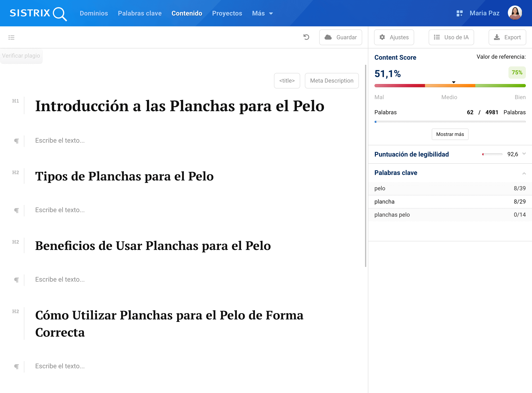Image resolution: width=532 pixels, height=393 pixels.
Task: Click the first Escribe el texto field
Action: pyautogui.click(x=60, y=140)
